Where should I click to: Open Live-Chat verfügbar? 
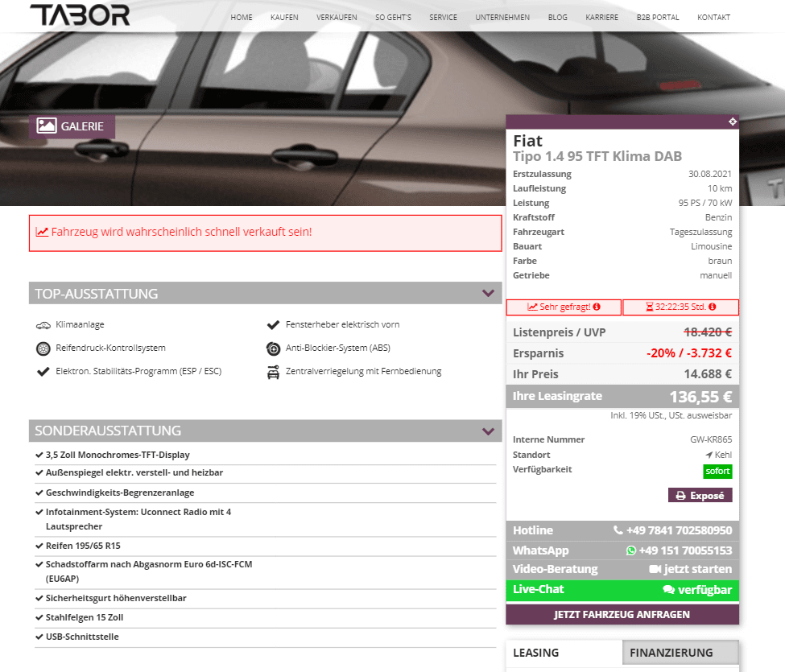click(622, 590)
